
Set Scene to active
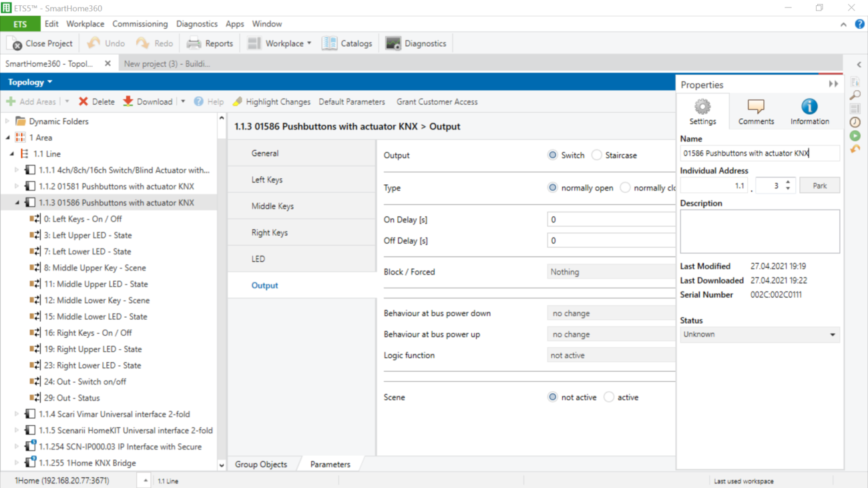pyautogui.click(x=609, y=397)
